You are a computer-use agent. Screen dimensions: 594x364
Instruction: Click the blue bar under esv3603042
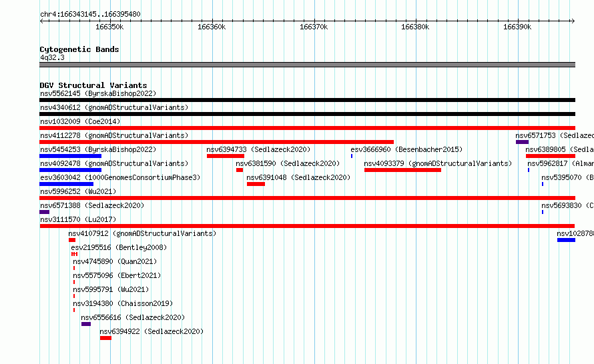tap(66, 184)
